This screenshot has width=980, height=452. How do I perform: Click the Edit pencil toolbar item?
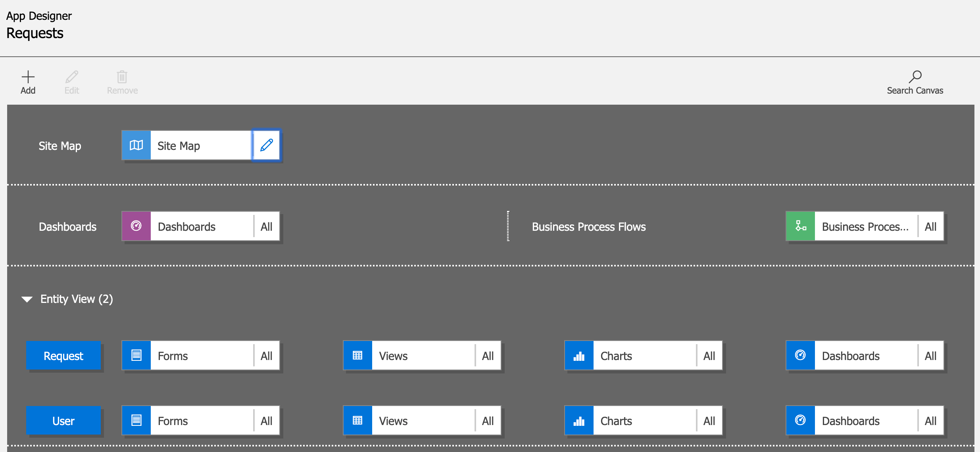tap(72, 82)
